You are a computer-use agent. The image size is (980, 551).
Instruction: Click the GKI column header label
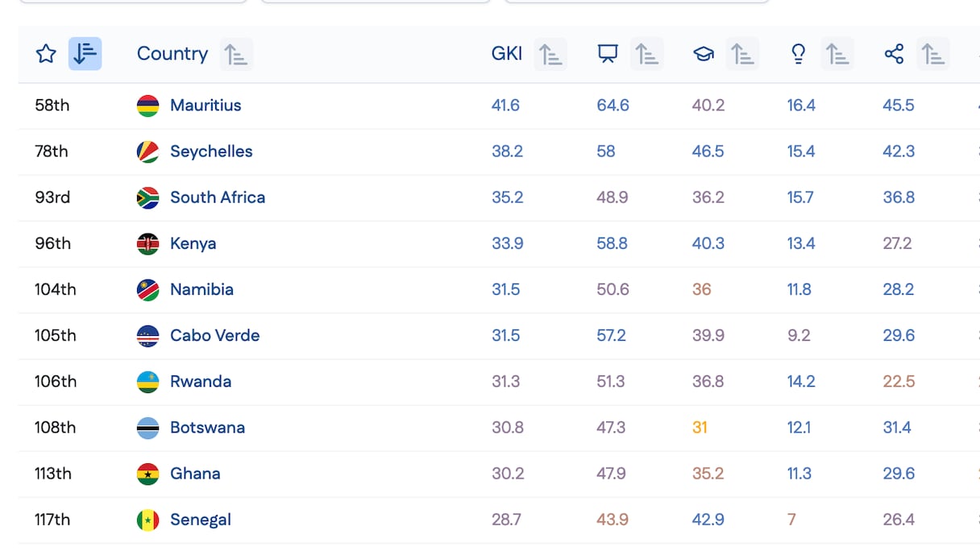(507, 54)
